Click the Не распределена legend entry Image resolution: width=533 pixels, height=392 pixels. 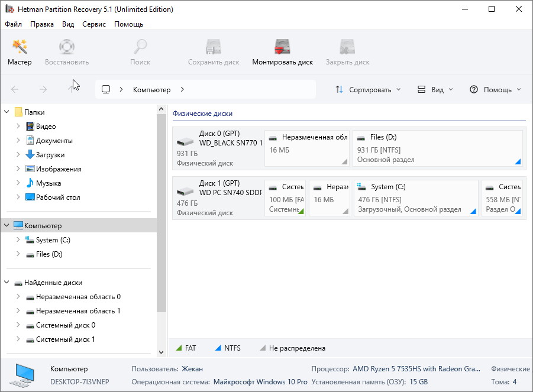click(292, 348)
